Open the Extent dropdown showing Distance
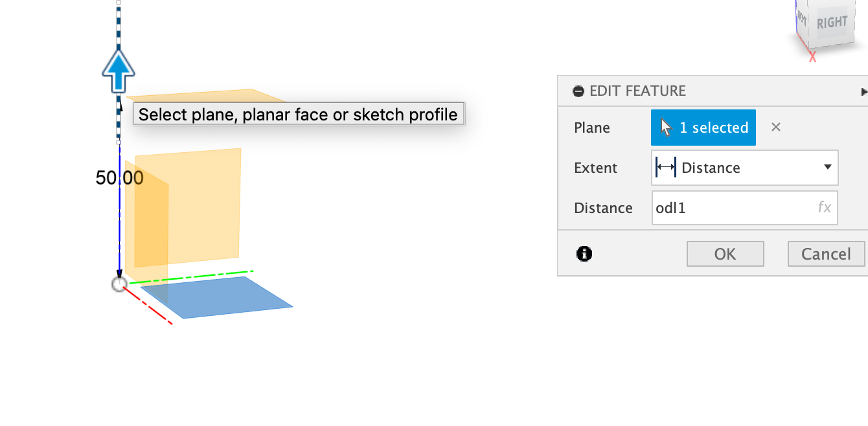 coord(744,168)
